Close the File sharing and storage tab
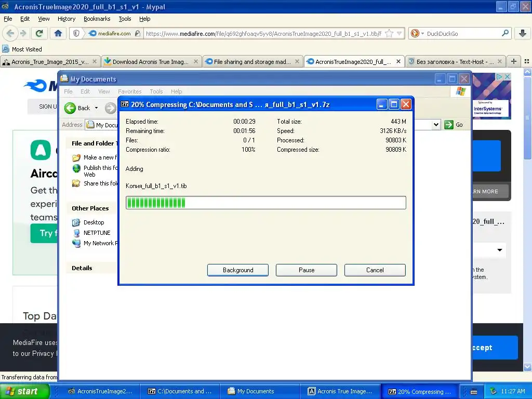 click(x=297, y=61)
